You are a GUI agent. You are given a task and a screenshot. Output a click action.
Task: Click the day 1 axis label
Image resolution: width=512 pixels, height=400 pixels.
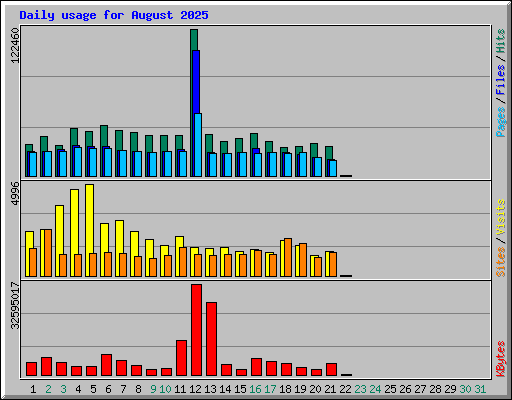point(33,389)
